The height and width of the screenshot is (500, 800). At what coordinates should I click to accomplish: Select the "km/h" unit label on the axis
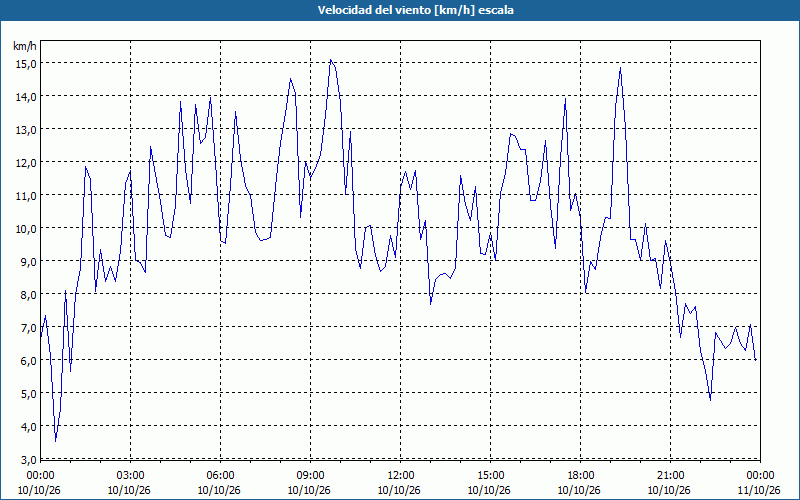pyautogui.click(x=25, y=46)
